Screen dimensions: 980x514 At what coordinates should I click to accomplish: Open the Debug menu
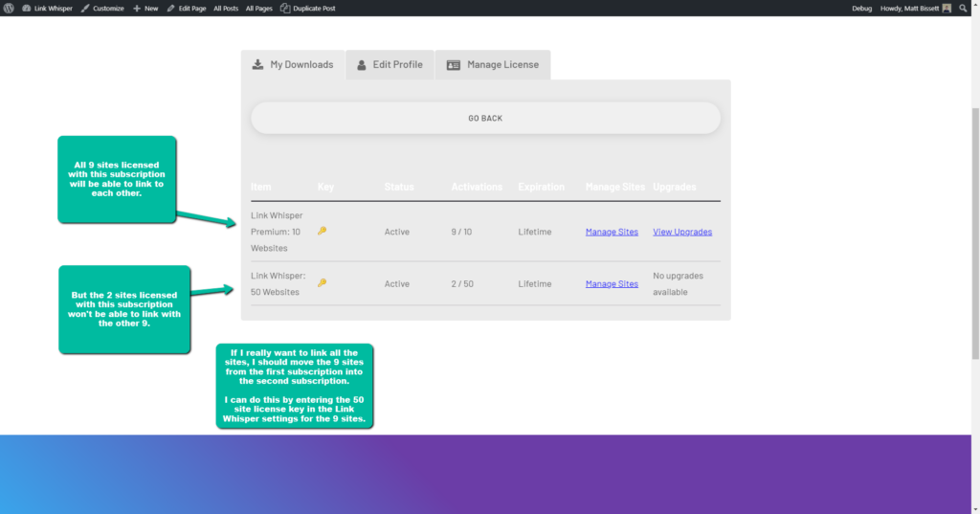click(862, 8)
